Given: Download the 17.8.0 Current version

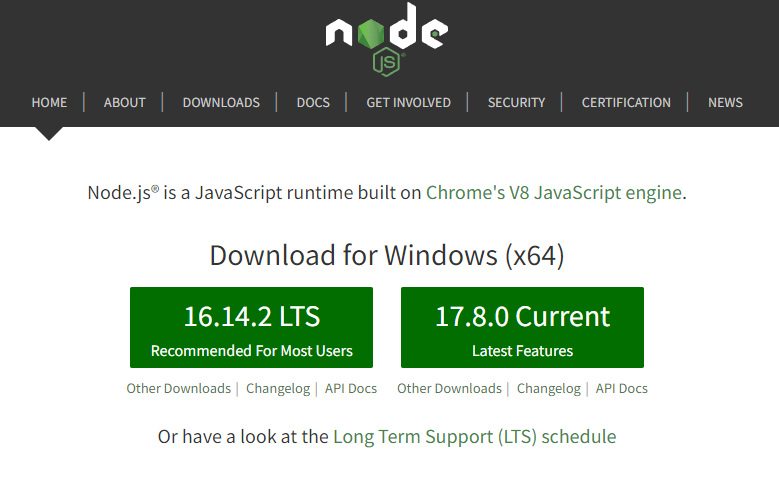Looking at the screenshot, I should click(x=522, y=327).
